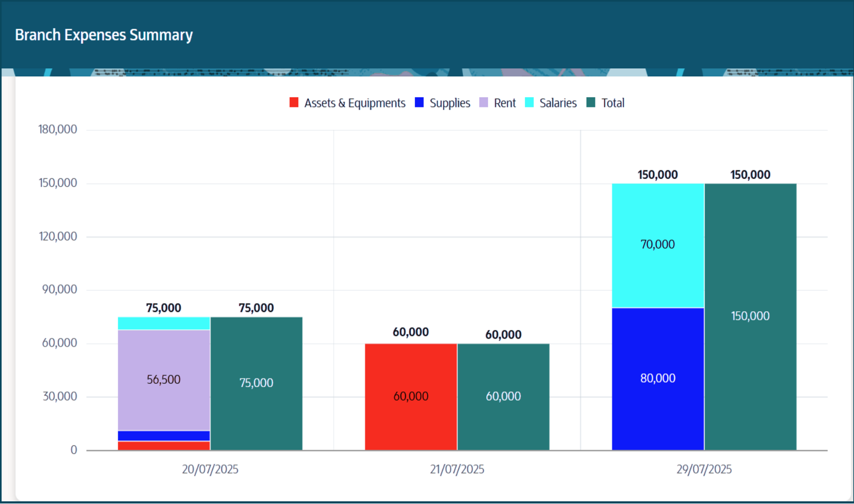854x504 pixels.
Task: Toggle the Salaries series via its legend entry
Action: pyautogui.click(x=558, y=102)
